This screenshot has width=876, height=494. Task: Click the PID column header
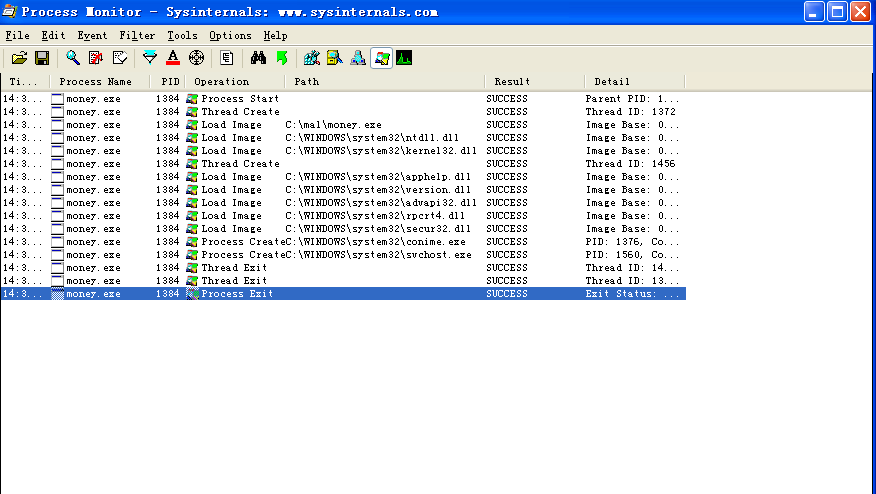[168, 82]
